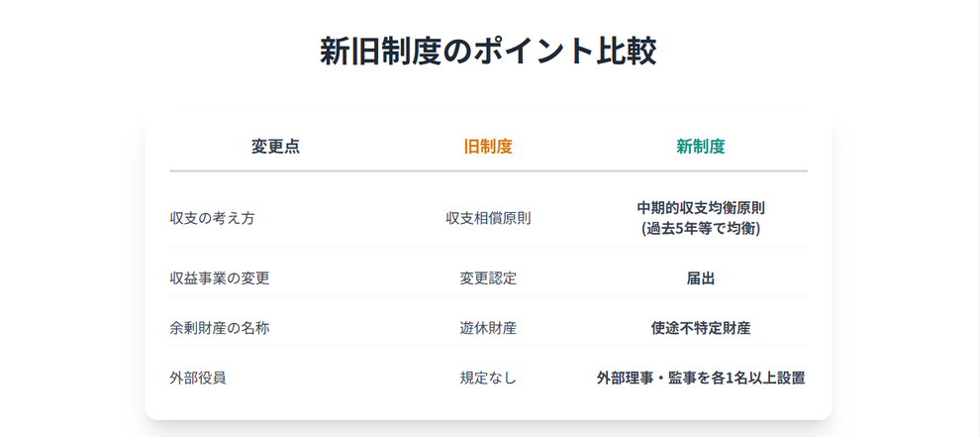Screen dimensions: 980x437
Task: Select the green 新制度 column header
Action: point(701,147)
